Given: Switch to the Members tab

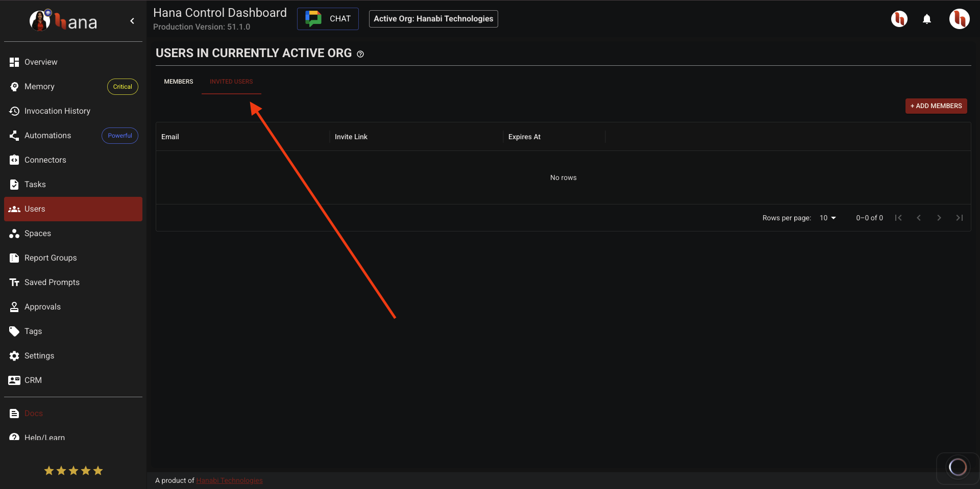Looking at the screenshot, I should 179,82.
